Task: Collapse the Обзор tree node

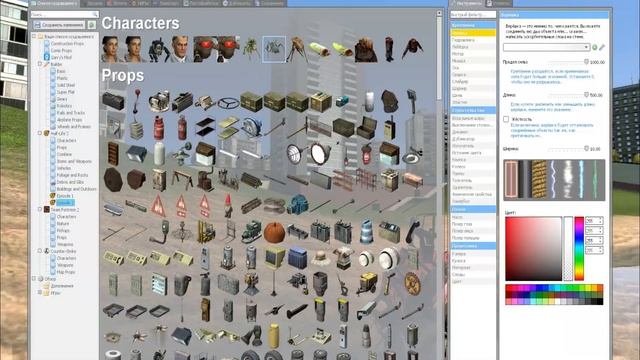Action: [34, 279]
